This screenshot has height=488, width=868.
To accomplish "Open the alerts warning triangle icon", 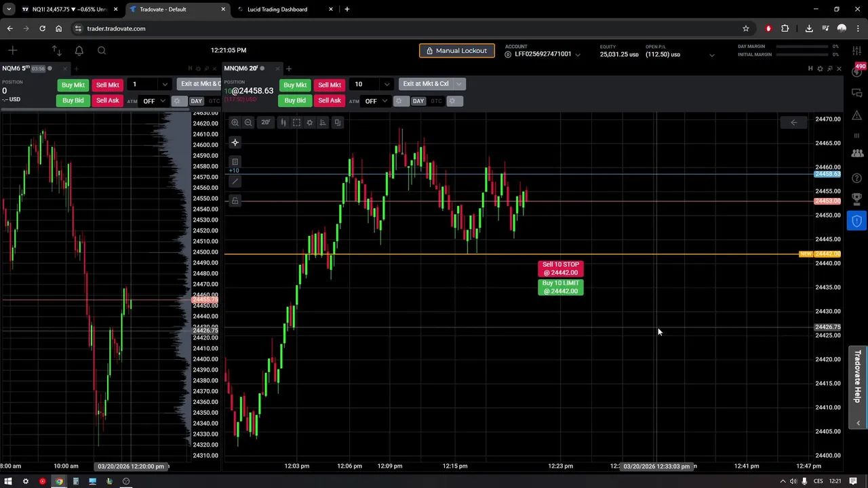I will coord(857,114).
